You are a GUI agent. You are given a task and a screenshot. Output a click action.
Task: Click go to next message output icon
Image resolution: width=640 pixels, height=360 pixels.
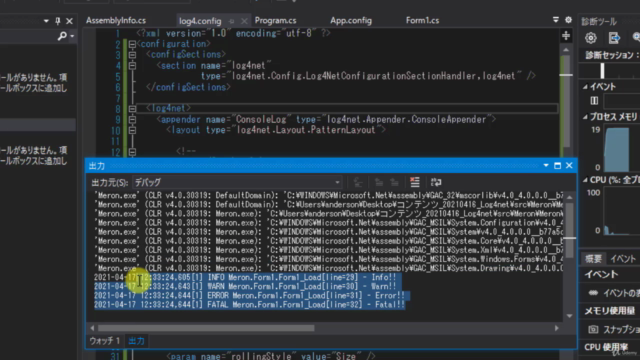(394, 182)
